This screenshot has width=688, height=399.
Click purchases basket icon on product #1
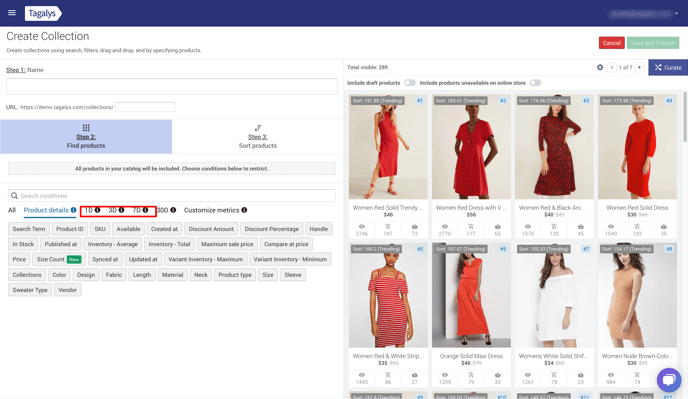pyautogui.click(x=414, y=226)
